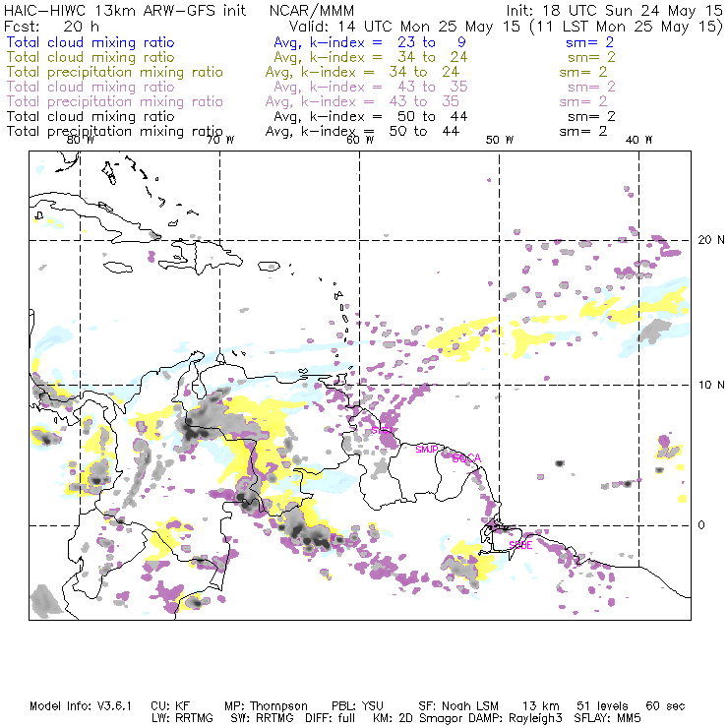Click the 'Model Info: V3.6.1' text
Image resolution: width=728 pixels, height=728 pixels.
81,706
